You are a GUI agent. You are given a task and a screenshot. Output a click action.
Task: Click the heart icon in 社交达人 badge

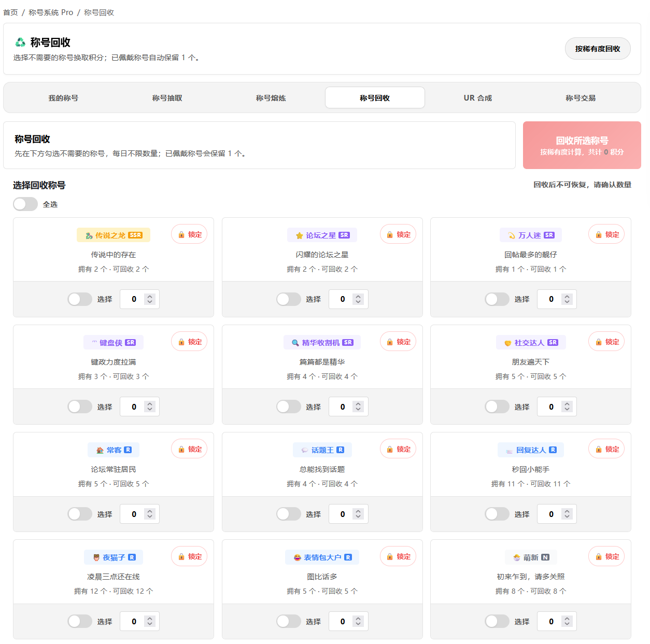508,343
